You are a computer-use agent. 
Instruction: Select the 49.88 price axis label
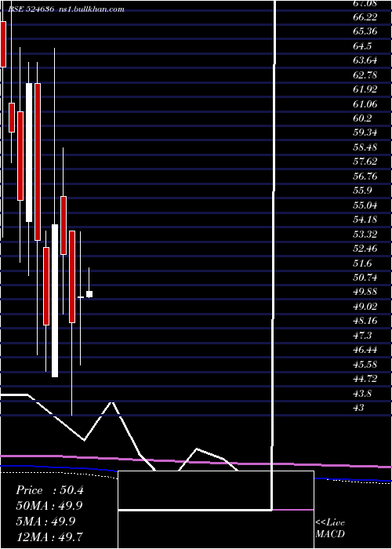click(365, 292)
